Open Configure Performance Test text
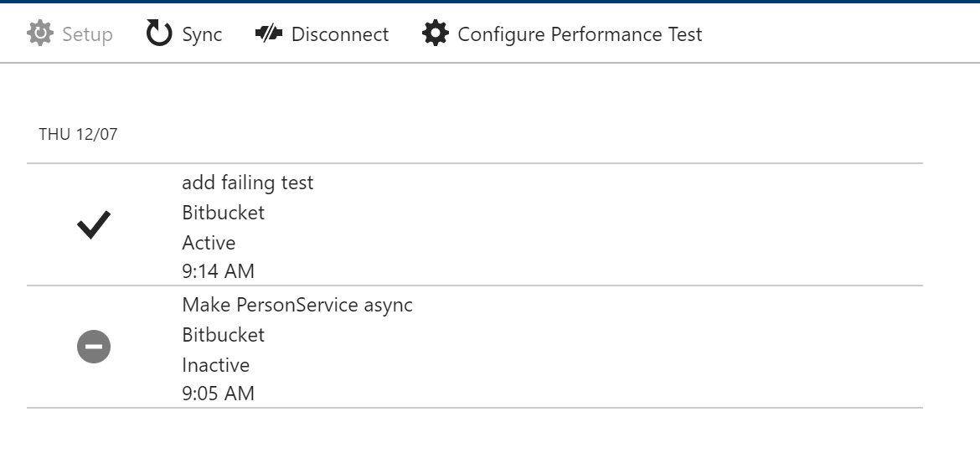The width and height of the screenshot is (980, 458). coord(580,34)
